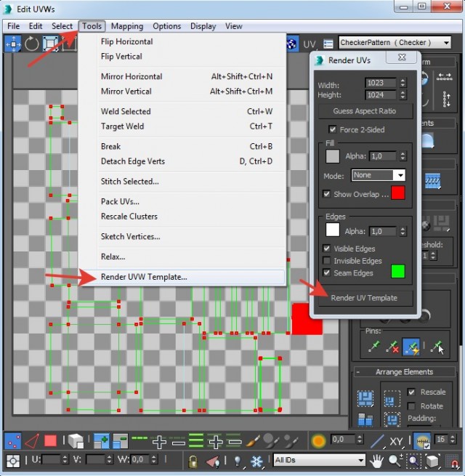Switch to Vertex sub-object mode
This screenshot has width=465, height=476.
point(13,441)
